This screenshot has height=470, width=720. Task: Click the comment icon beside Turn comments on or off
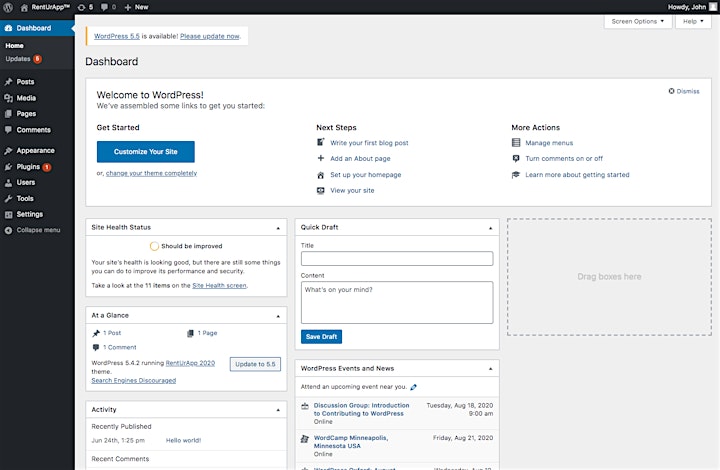[x=516, y=158]
